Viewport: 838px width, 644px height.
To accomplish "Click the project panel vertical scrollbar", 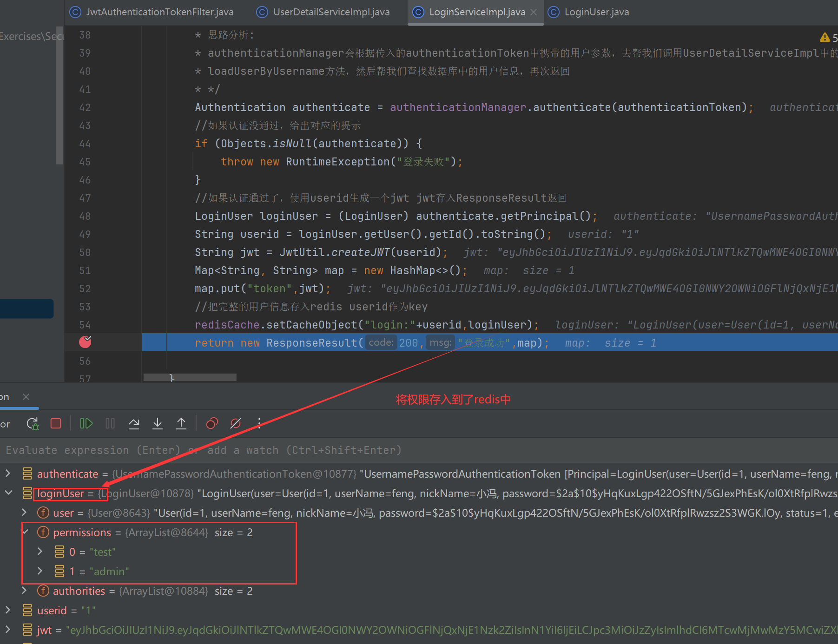I will [x=59, y=95].
